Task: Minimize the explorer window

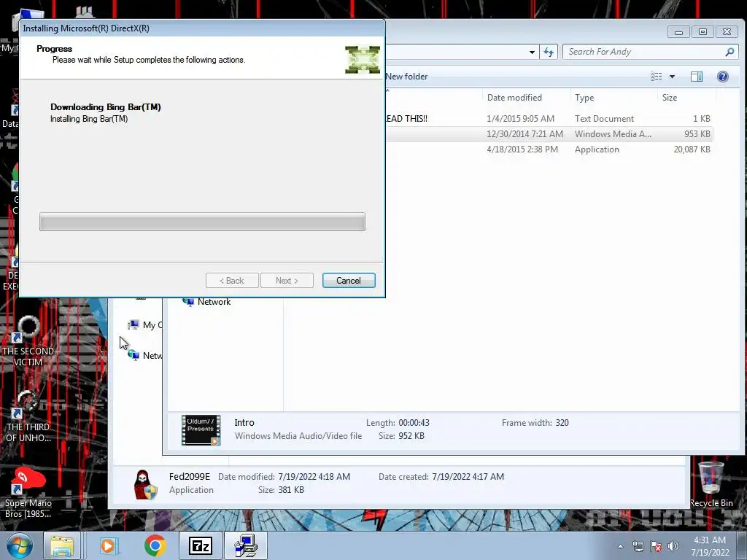Action: (x=678, y=32)
